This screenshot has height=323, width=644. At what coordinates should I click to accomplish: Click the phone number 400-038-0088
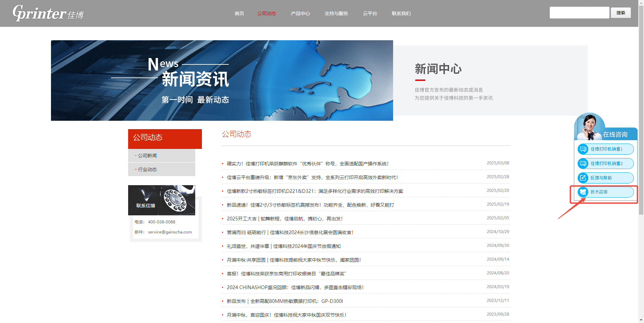coord(162,222)
